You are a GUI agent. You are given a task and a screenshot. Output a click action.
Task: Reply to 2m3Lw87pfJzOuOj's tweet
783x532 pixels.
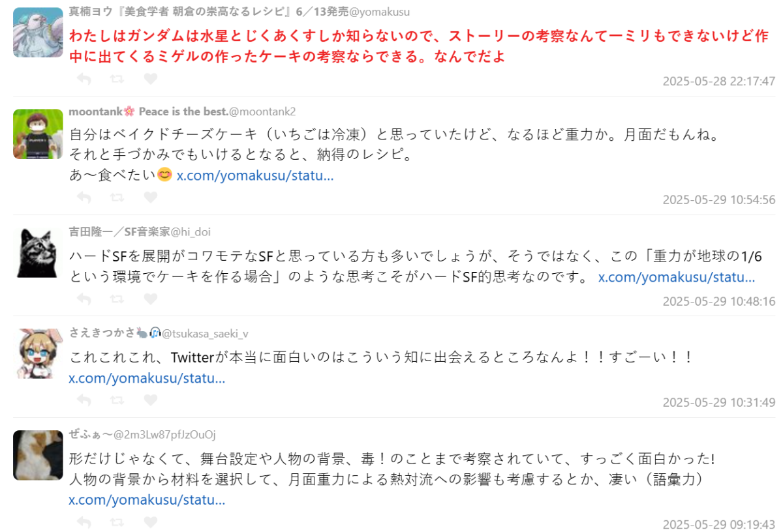84,522
